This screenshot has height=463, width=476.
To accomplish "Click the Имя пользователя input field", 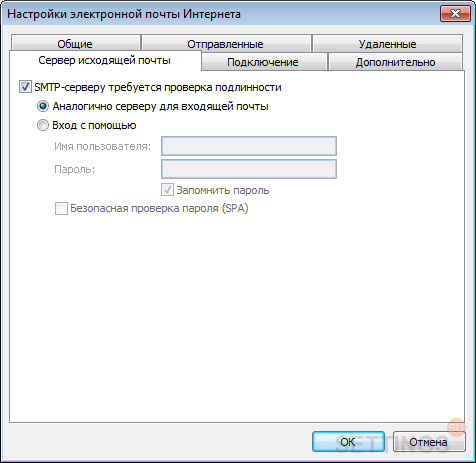I will point(249,146).
